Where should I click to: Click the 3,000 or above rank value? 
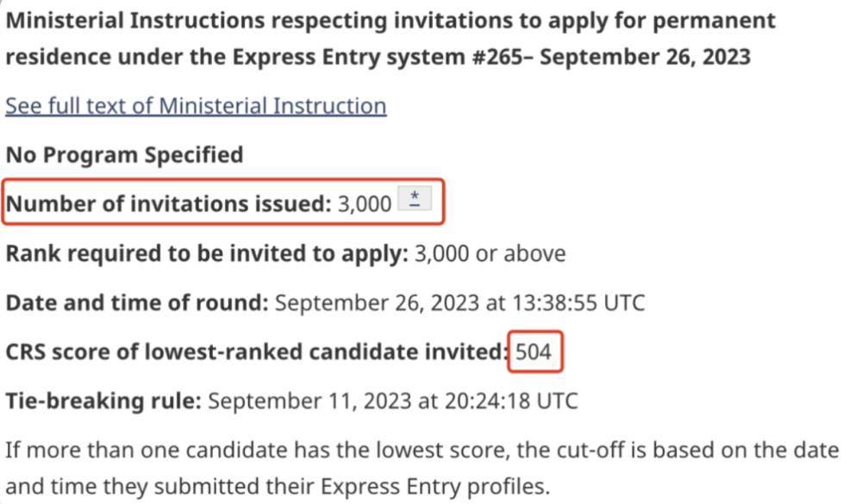(x=490, y=253)
